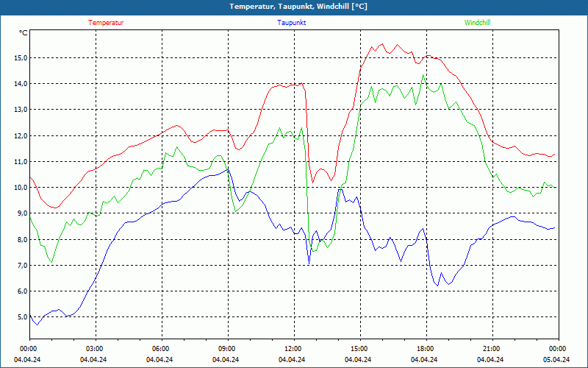Click the blue Taupunkt legend label
The height and width of the screenshot is (368, 588).
tap(291, 23)
